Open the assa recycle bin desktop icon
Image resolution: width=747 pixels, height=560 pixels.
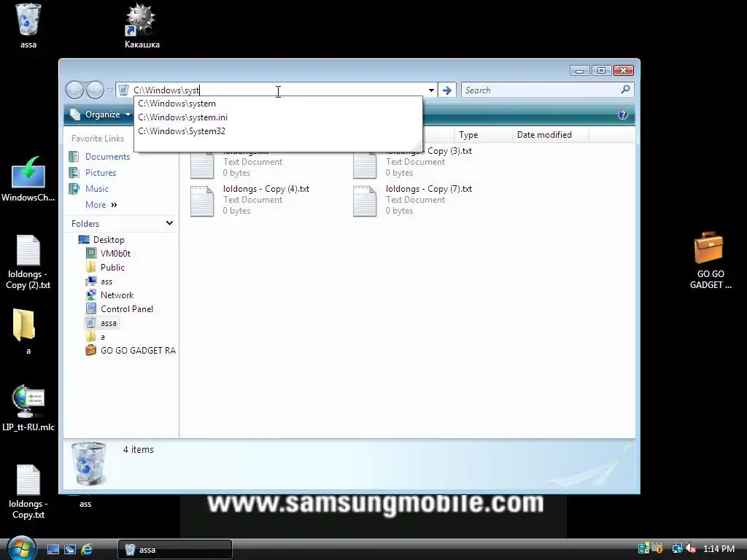click(28, 26)
